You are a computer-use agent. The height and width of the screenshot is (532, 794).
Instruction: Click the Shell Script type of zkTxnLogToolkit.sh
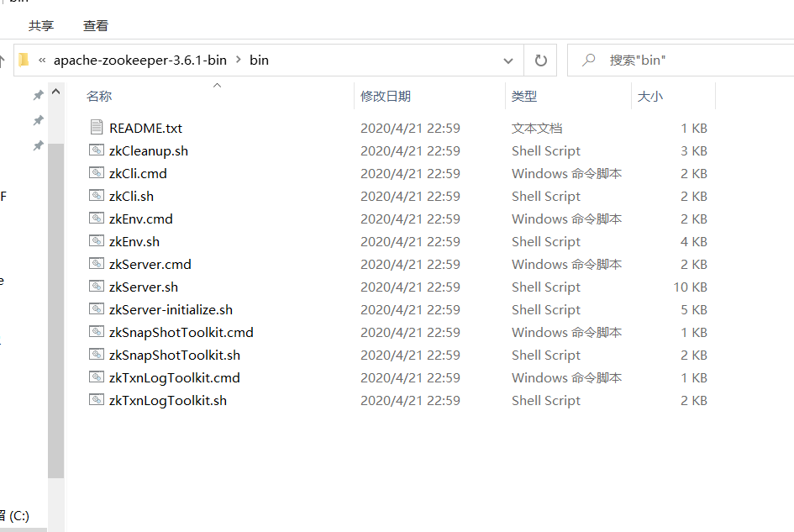coord(546,401)
